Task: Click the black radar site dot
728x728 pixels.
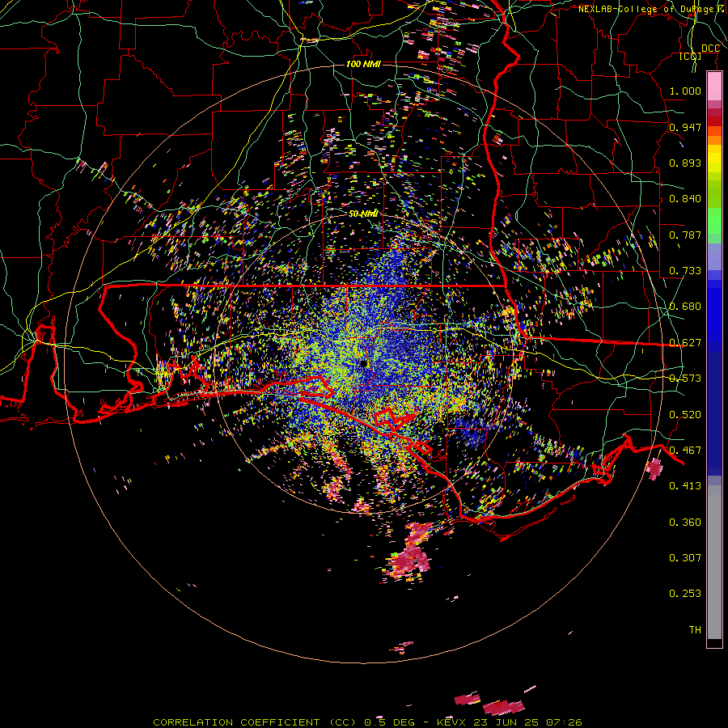Action: point(364,363)
